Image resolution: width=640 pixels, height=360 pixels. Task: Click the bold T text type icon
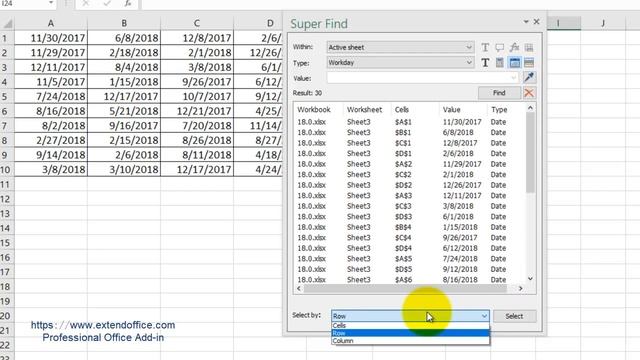pos(485,62)
